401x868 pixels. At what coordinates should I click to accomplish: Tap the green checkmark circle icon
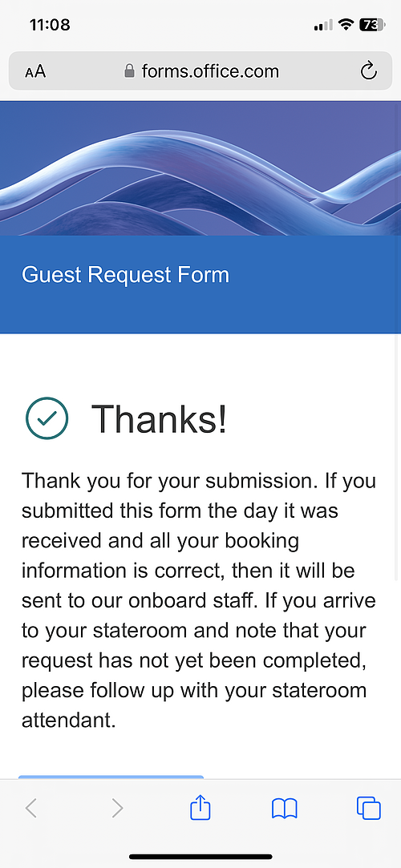click(47, 418)
